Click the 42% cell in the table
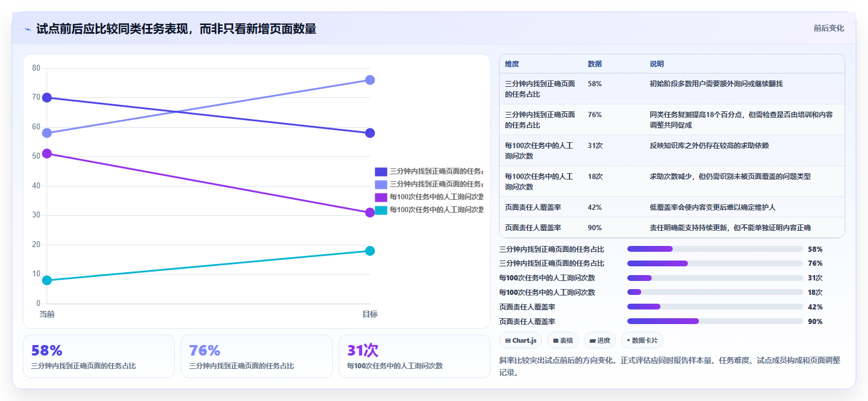The height and width of the screenshot is (401, 868). 595,207
